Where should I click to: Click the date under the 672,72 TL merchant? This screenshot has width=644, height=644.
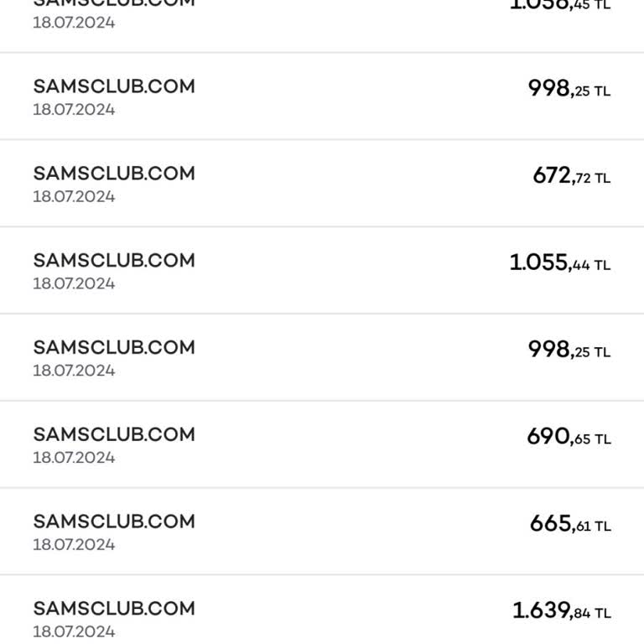(74, 197)
